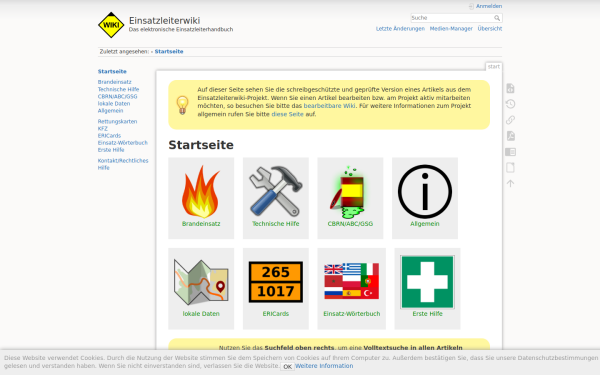The width and height of the screenshot is (600, 375).
Task: Open Letzte Änderungen
Action: pos(400,29)
